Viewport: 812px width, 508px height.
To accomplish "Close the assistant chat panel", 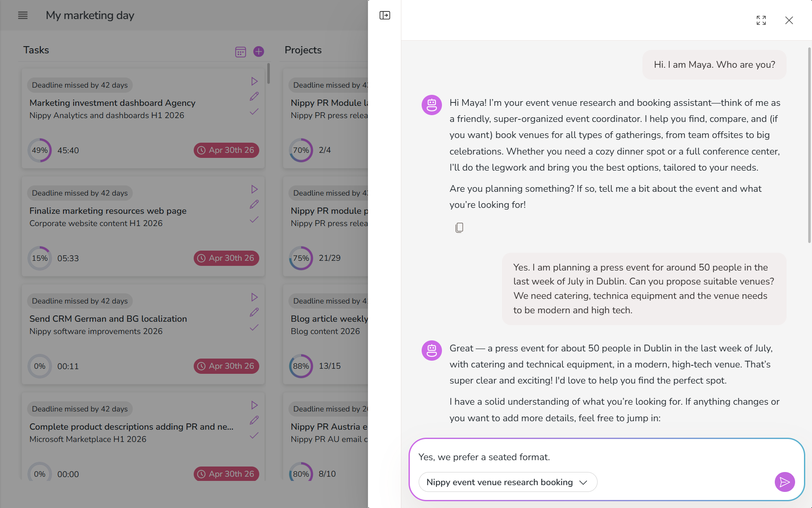I will (789, 20).
